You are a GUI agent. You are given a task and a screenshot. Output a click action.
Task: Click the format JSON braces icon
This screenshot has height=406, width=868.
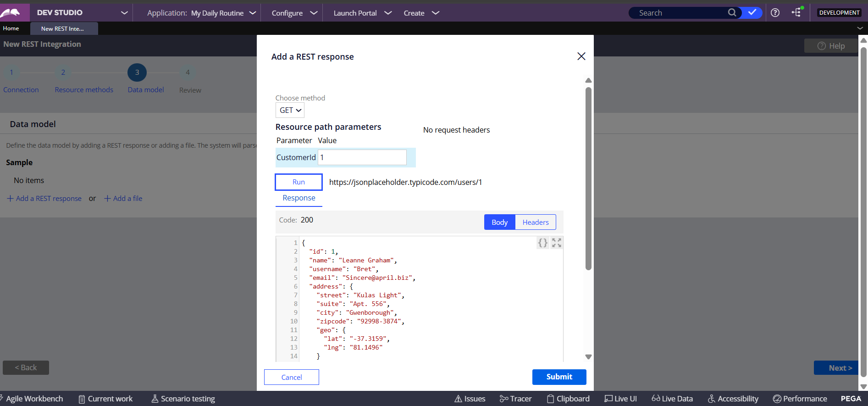pos(542,243)
